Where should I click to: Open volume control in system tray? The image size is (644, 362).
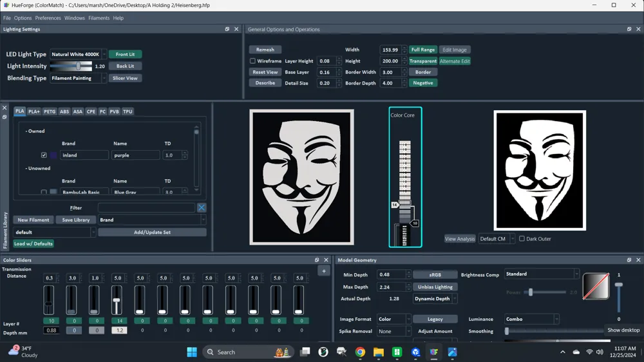(600, 352)
